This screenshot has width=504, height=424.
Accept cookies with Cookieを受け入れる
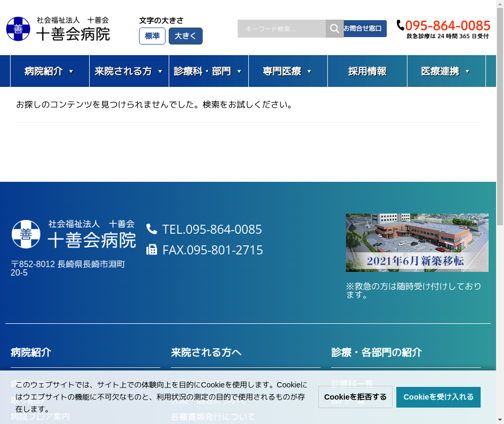tap(438, 397)
